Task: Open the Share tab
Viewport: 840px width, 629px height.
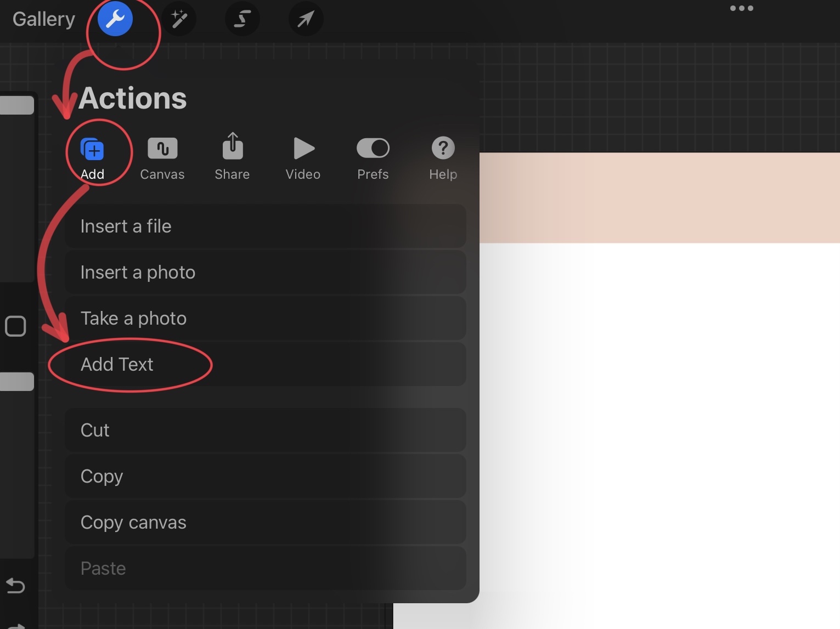Action: [232, 157]
